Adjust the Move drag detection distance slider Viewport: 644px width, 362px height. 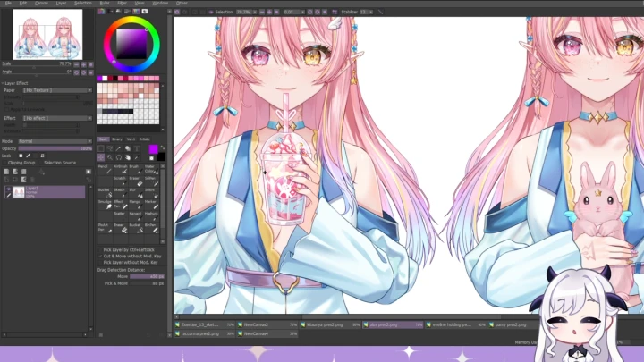pyautogui.click(x=147, y=276)
